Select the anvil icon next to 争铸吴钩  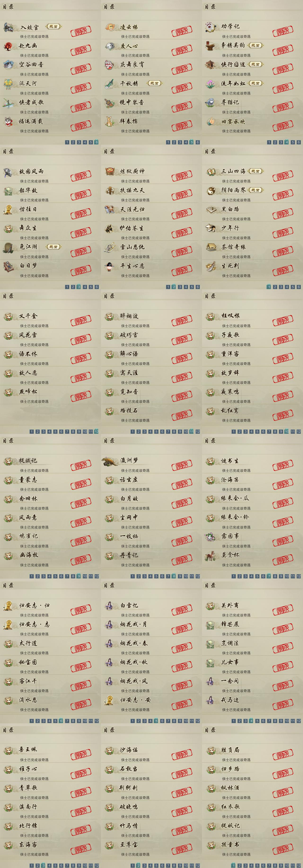pos(211,46)
